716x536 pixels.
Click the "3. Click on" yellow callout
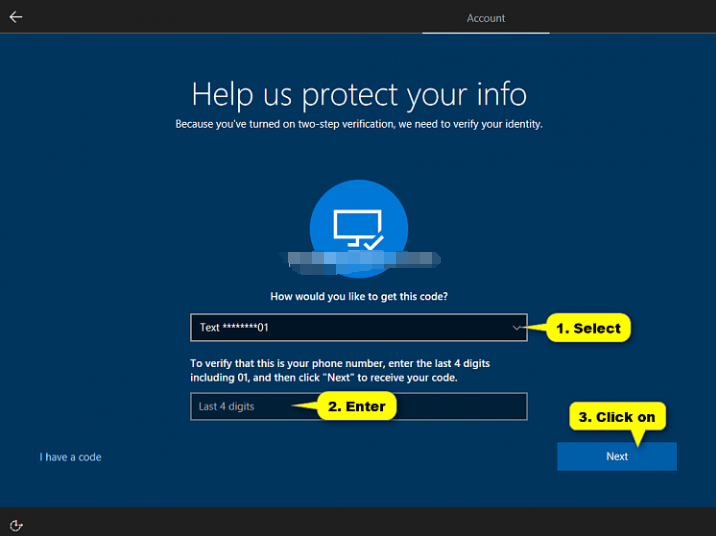[618, 417]
